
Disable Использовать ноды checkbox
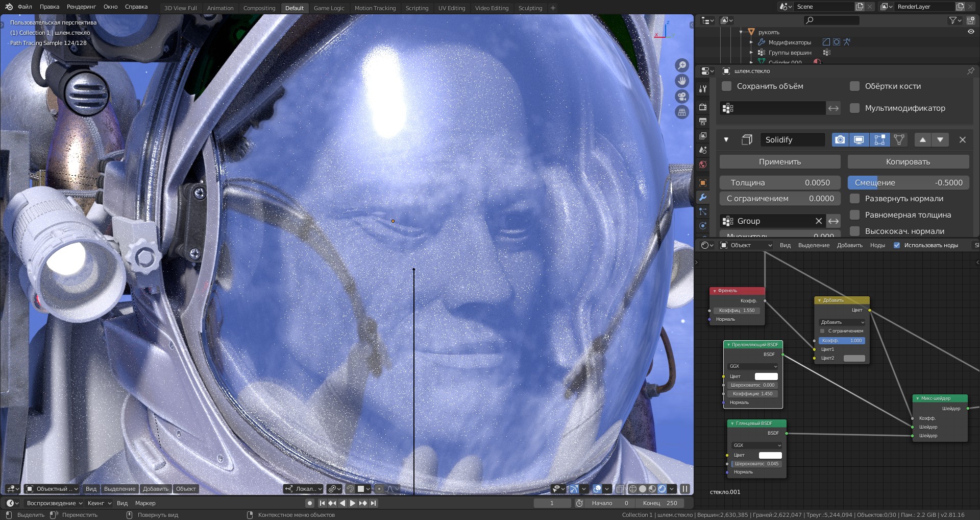(897, 245)
